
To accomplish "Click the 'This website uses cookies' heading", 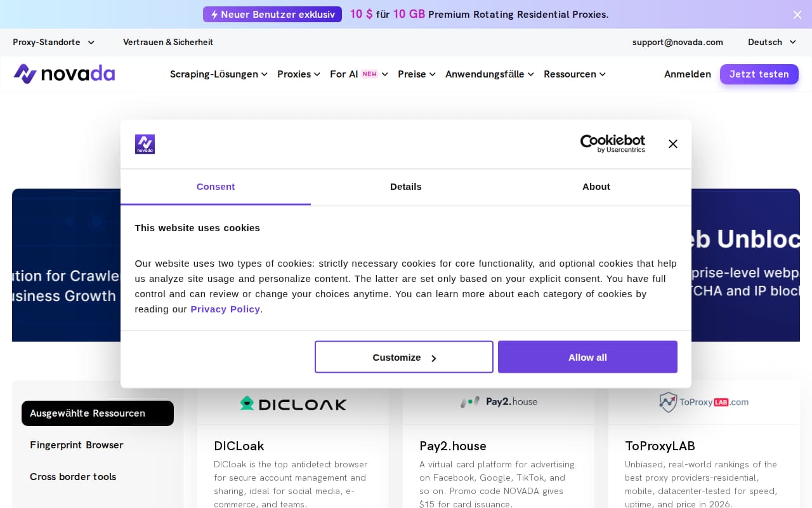I will [197, 228].
